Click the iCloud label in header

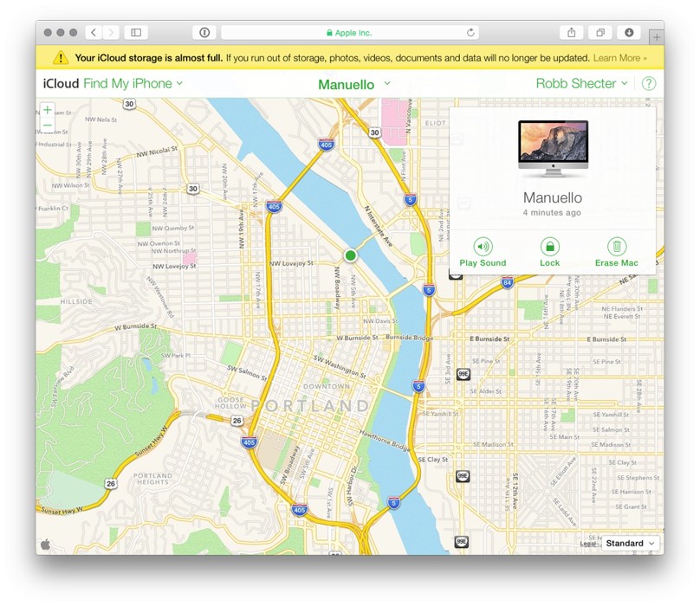61,83
